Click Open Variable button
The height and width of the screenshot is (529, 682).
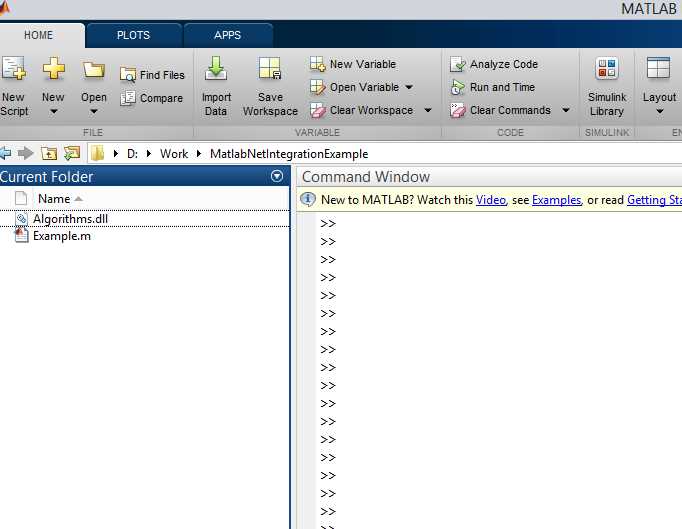click(354, 87)
